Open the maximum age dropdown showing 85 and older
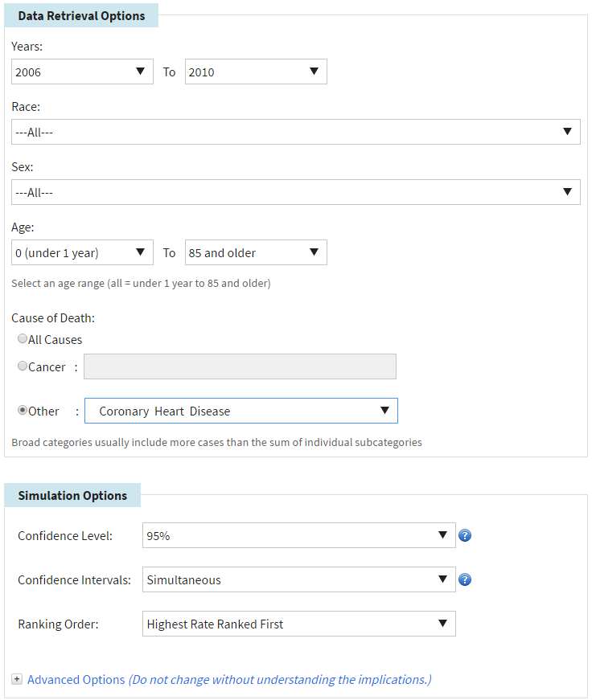This screenshot has width=592, height=700. point(256,252)
